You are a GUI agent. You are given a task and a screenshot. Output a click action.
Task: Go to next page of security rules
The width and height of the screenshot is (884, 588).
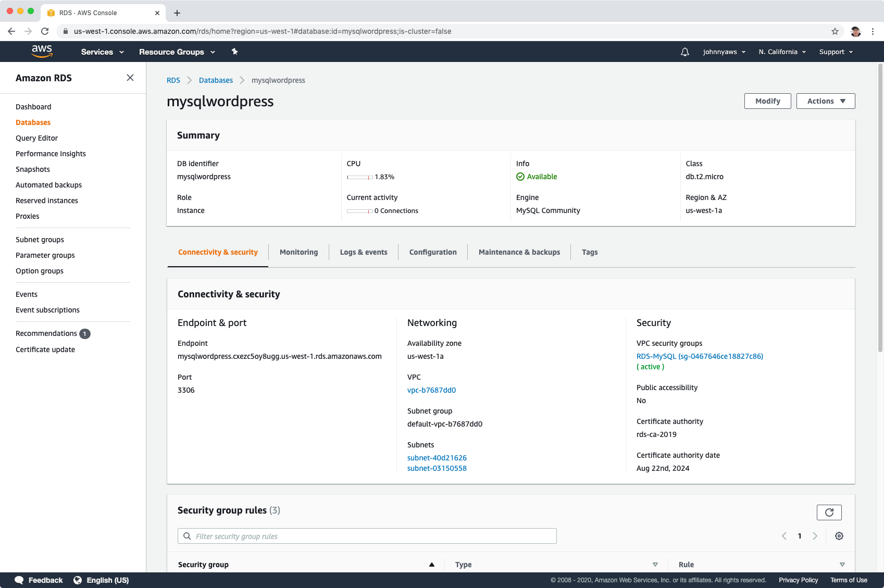(815, 536)
